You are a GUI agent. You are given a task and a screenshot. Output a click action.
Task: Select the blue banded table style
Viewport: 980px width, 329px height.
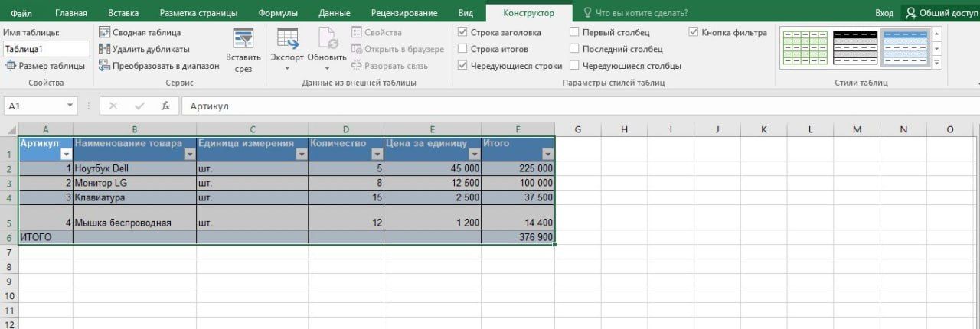tap(904, 48)
